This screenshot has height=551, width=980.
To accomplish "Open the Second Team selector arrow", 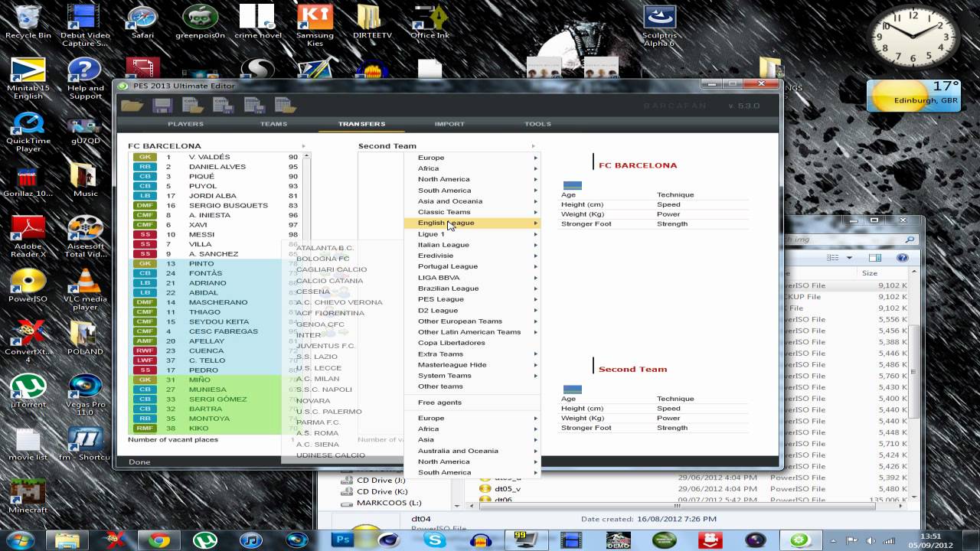I will pyautogui.click(x=533, y=146).
